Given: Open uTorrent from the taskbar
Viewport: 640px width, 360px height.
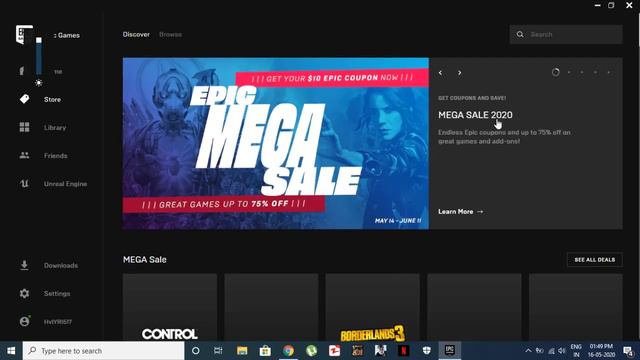Looking at the screenshot, I should tap(311, 351).
